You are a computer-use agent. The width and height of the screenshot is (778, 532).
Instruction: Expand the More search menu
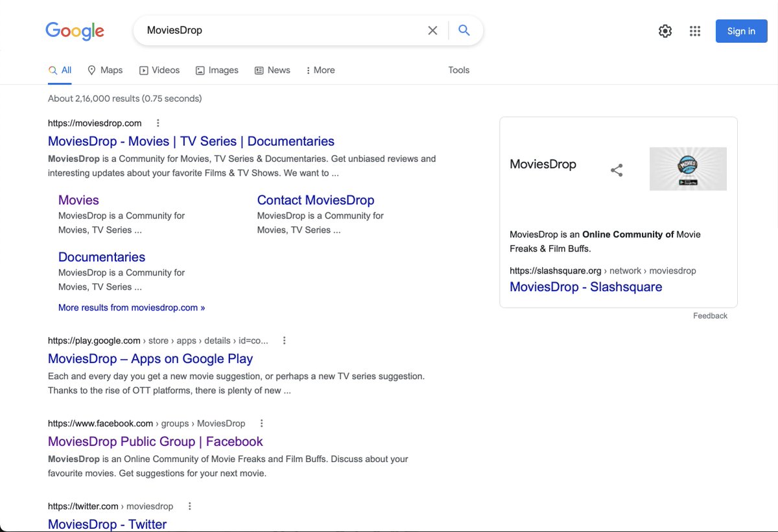coord(320,71)
